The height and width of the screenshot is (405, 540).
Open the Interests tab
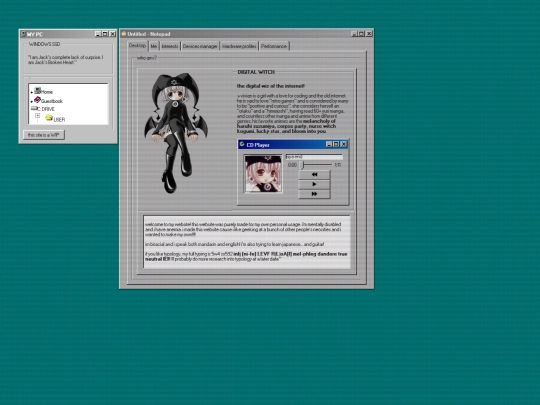[x=170, y=46]
